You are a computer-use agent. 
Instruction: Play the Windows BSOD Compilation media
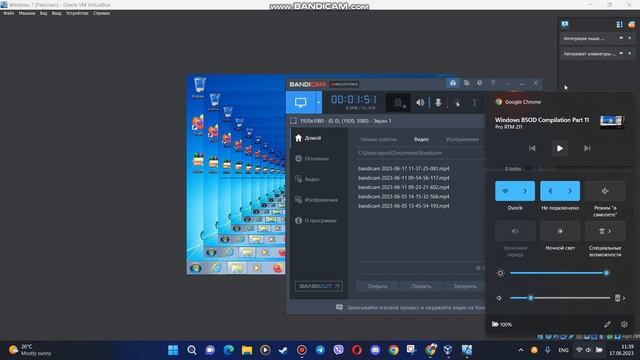click(x=560, y=149)
